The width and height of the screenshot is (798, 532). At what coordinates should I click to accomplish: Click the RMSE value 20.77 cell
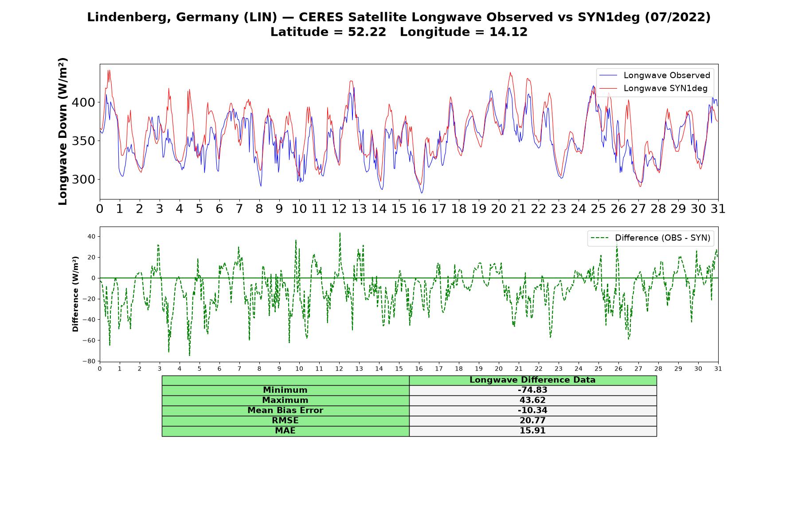tap(533, 421)
